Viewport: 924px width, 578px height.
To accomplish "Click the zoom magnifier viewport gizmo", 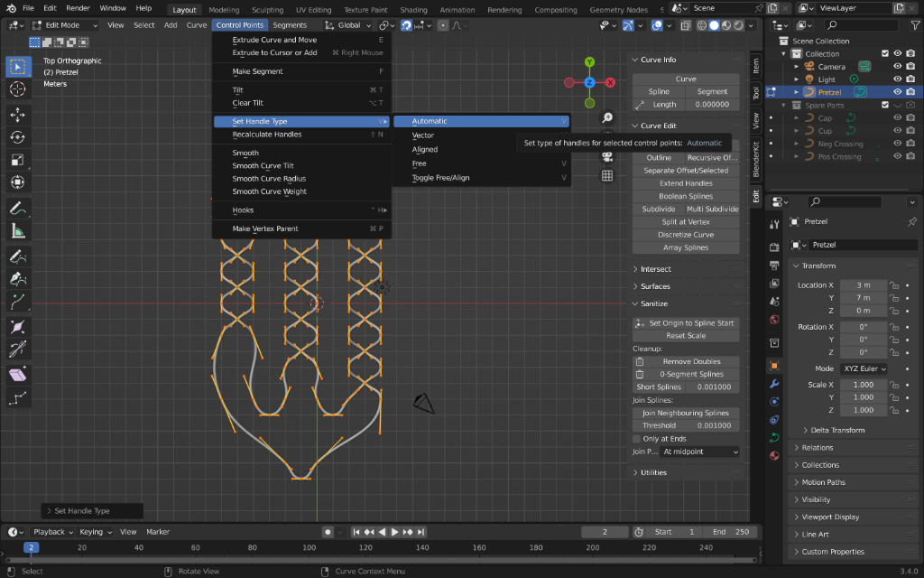I will click(x=607, y=118).
